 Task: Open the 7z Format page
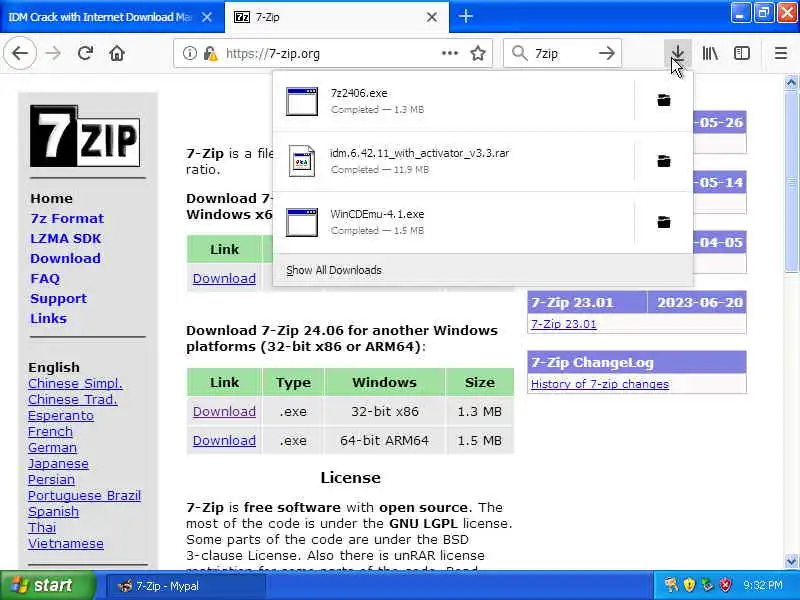point(67,218)
